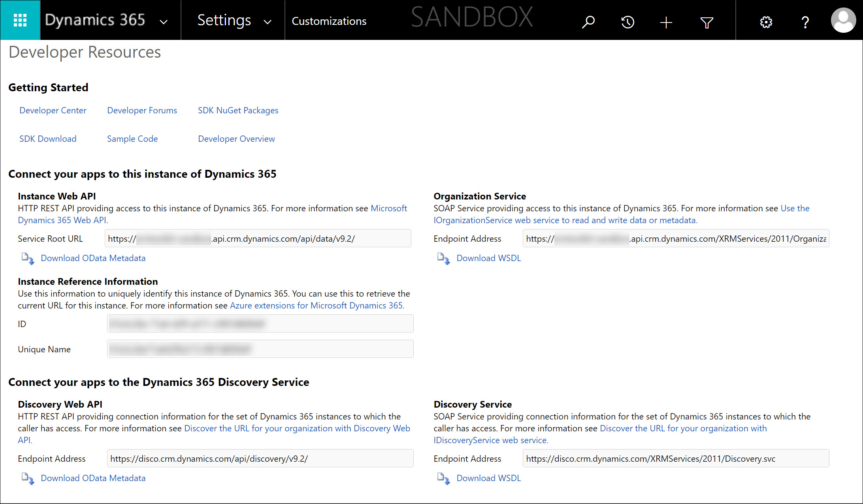
Task: Open the Settings navigation item
Action: [x=224, y=20]
